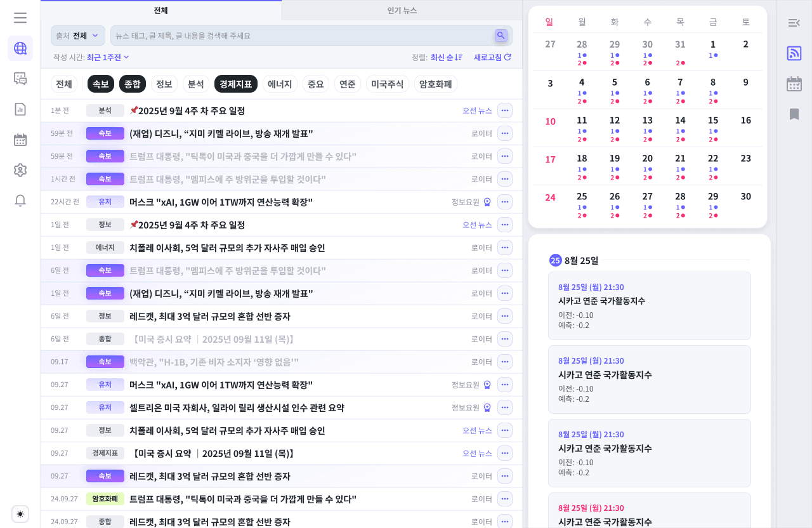
Task: Open more options for the 1시간 전 멤피스 row
Action: (505, 179)
